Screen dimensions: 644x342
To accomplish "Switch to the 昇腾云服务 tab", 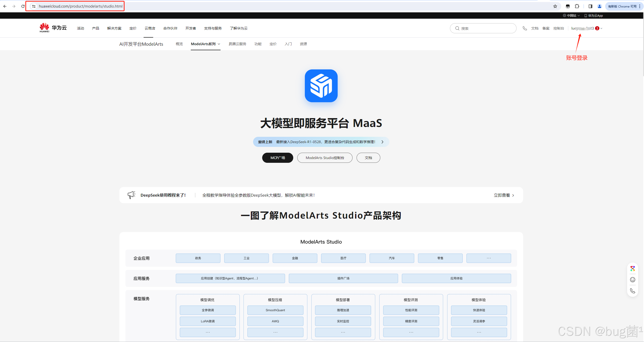I will pyautogui.click(x=237, y=44).
